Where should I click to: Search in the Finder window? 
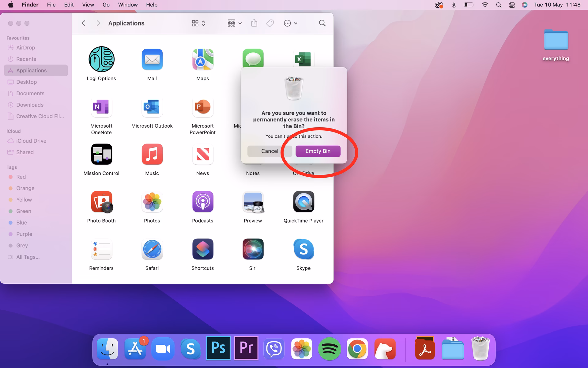322,23
